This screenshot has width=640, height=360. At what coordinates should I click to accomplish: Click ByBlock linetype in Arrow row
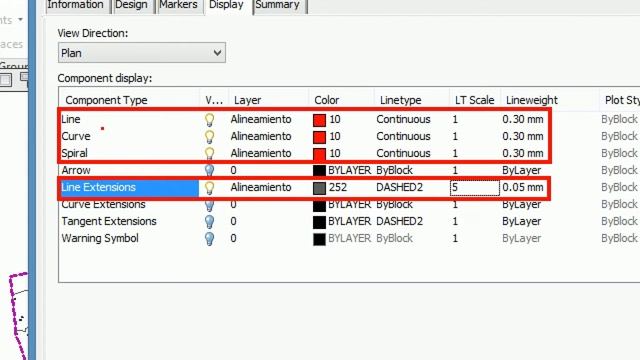(x=394, y=170)
